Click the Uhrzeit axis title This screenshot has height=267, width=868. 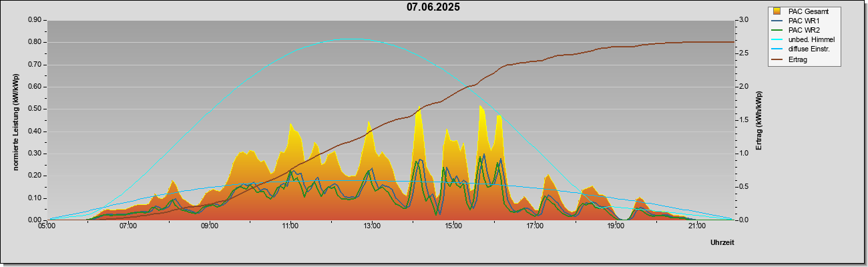tap(722, 243)
